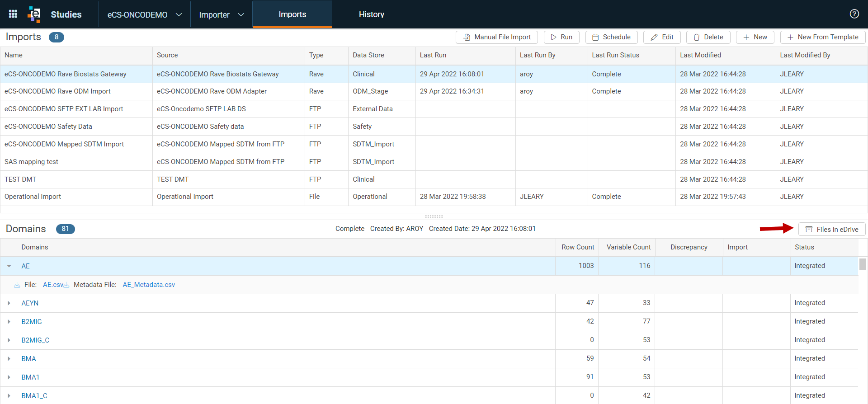Open the eCS-ONCODEMO study dropdown
The image size is (868, 404).
[145, 14]
